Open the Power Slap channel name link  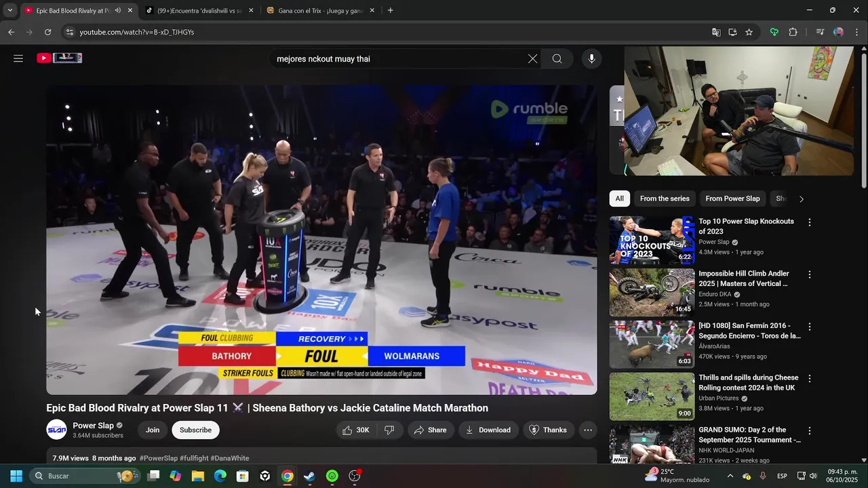point(94,426)
